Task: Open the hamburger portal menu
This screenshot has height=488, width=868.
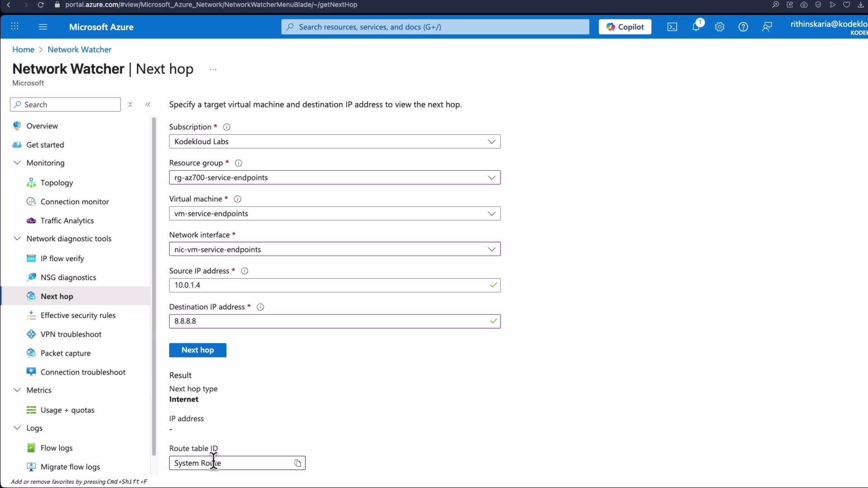Action: (43, 27)
